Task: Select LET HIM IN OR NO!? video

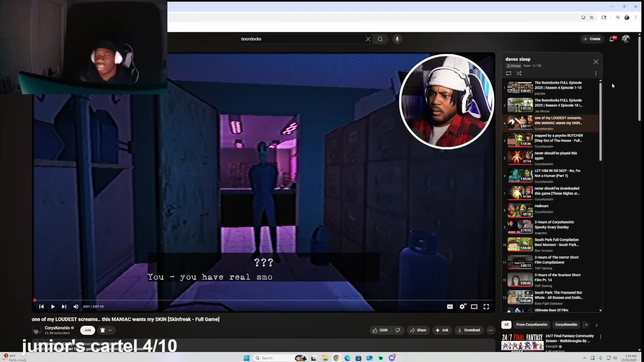Action: [x=550, y=175]
